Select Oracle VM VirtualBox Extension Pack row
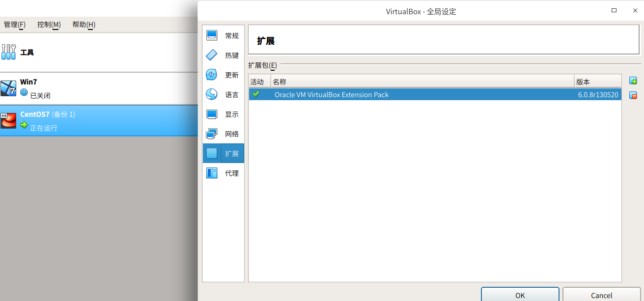 [x=435, y=95]
